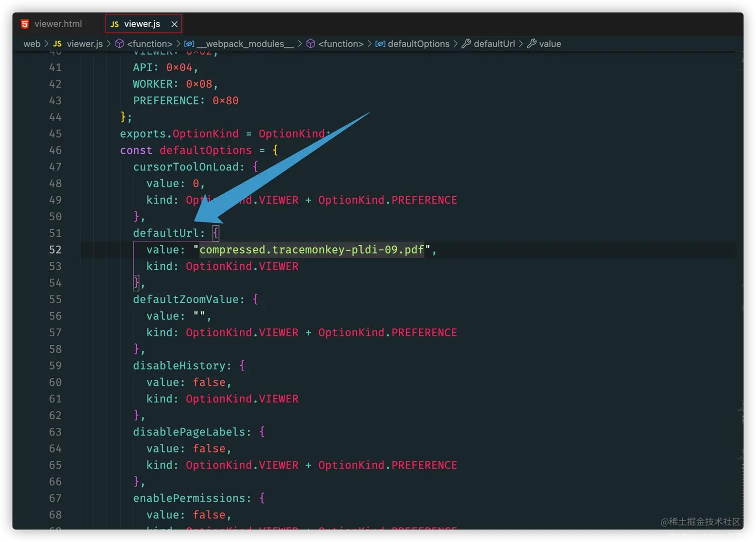Click the variable icon beside __webpack_modules__
The height and width of the screenshot is (542, 756).
tap(189, 44)
